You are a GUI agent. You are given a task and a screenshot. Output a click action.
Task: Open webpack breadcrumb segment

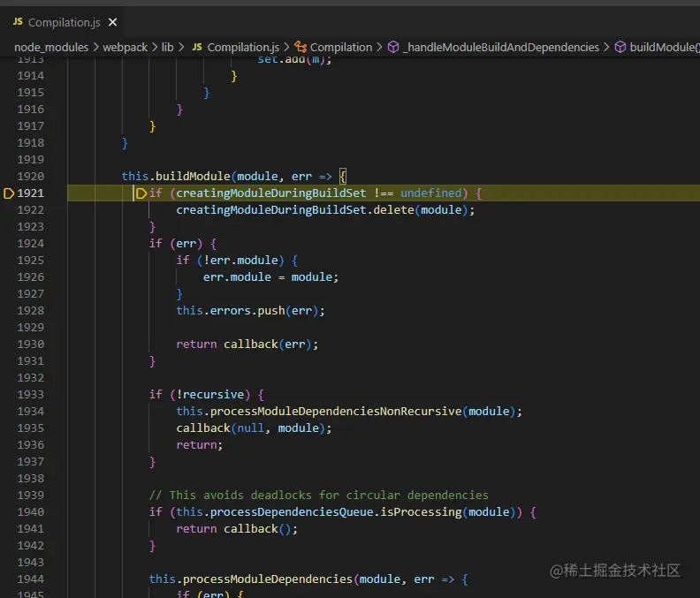tap(125, 48)
